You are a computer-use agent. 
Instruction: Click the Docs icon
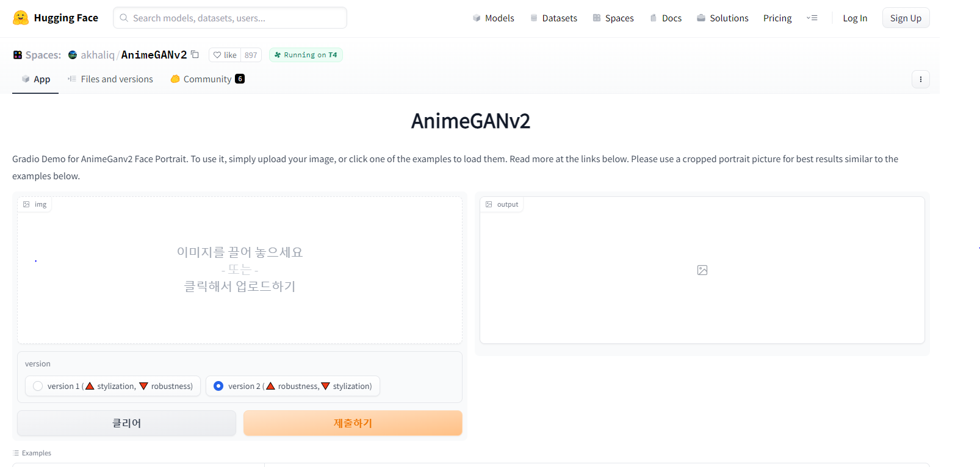click(654, 18)
